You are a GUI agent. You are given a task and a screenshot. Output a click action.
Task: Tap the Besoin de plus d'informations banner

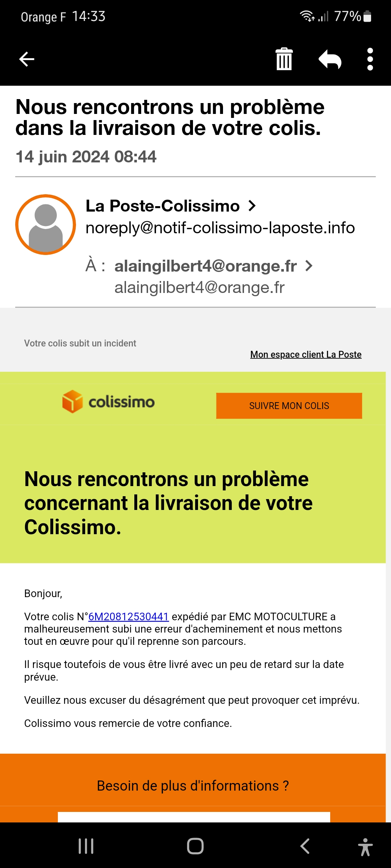193,786
